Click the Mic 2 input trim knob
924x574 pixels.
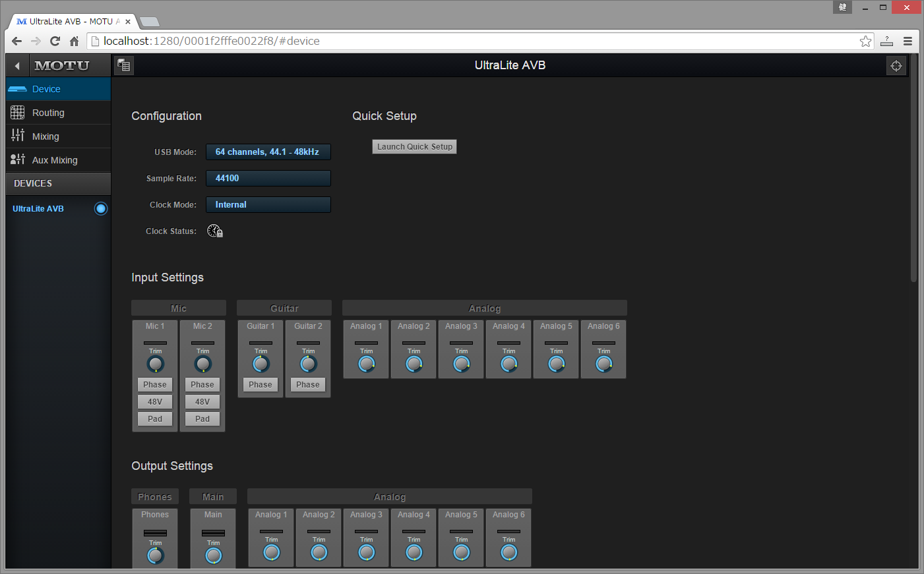203,364
